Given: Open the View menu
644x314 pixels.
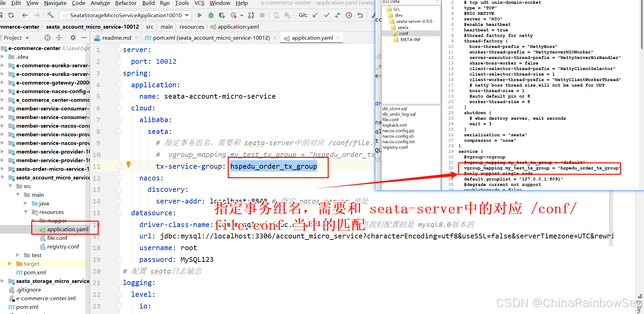Looking at the screenshot, I should coord(32,3).
